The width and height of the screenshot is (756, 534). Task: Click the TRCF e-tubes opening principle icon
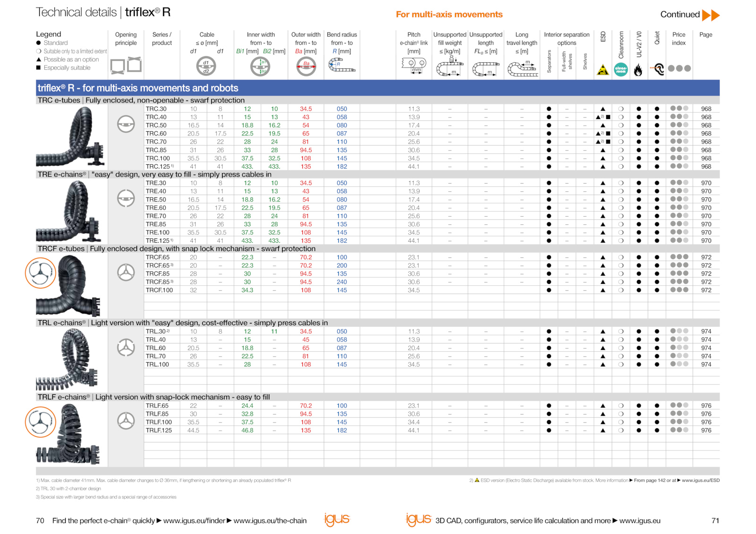pyautogui.click(x=126, y=272)
